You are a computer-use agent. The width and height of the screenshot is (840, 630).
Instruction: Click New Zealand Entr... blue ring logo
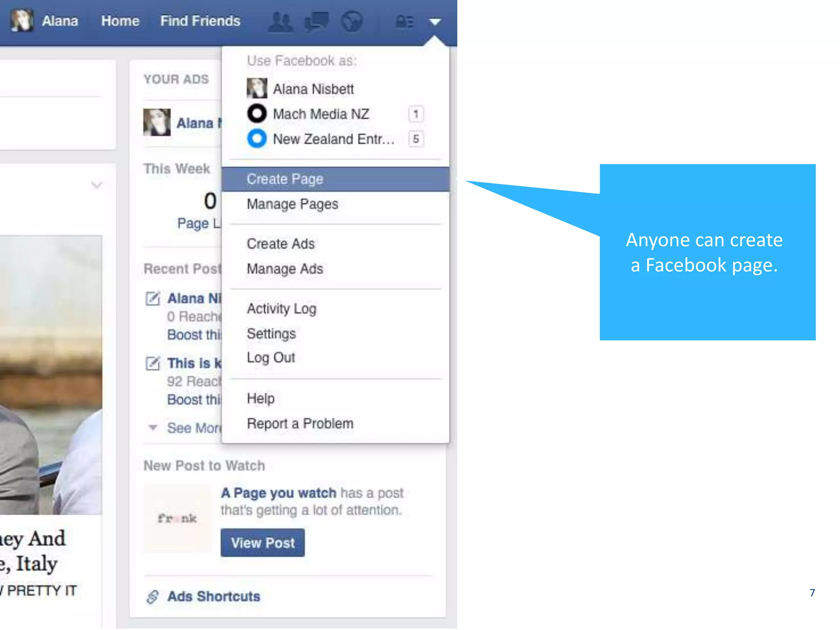click(x=257, y=138)
